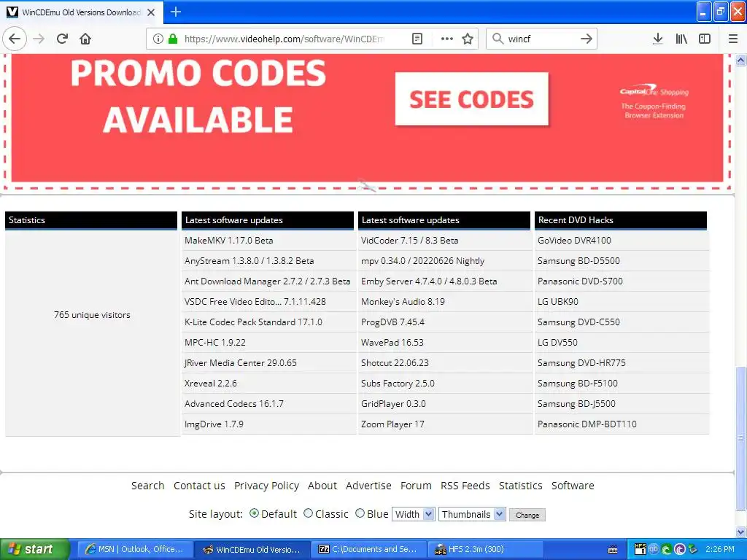Click the Contact us footer link
The width and height of the screenshot is (747, 560).
tap(199, 486)
